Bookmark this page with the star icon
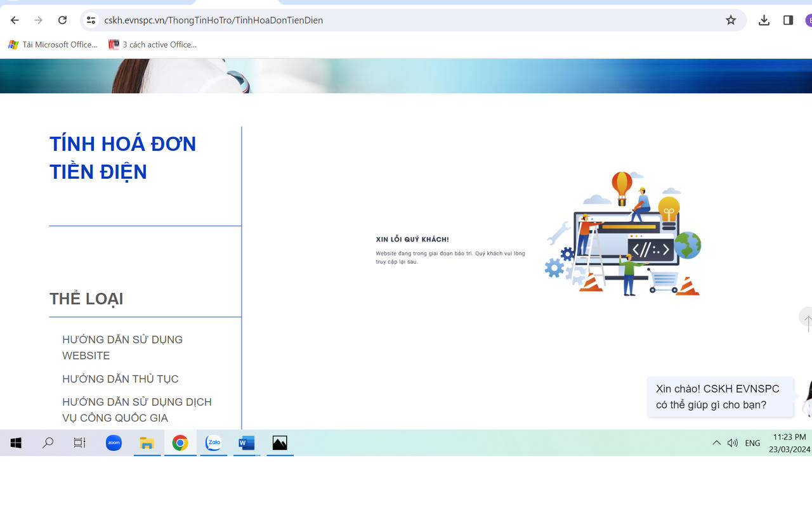The height and width of the screenshot is (511, 812). 731,20
